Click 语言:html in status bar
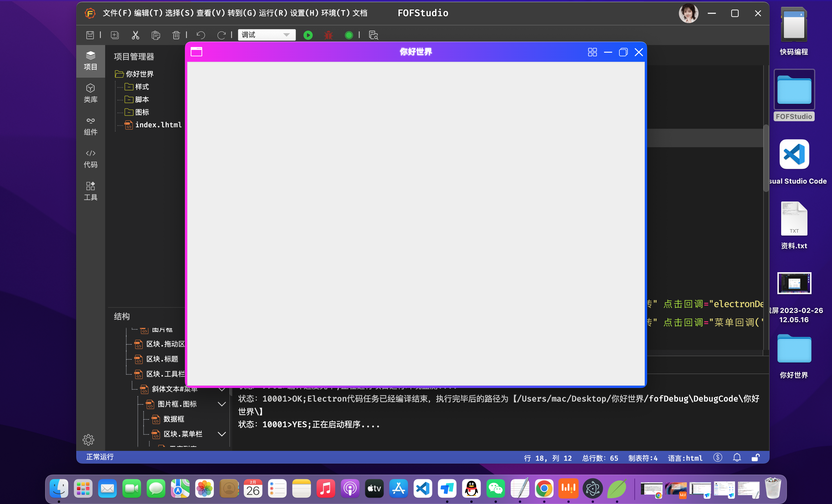 click(685, 458)
